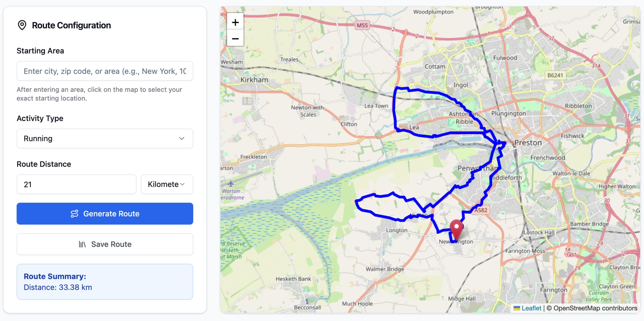Screen dimensions: 644x321
Task: Save Route using the outlined button
Action: tap(105, 244)
